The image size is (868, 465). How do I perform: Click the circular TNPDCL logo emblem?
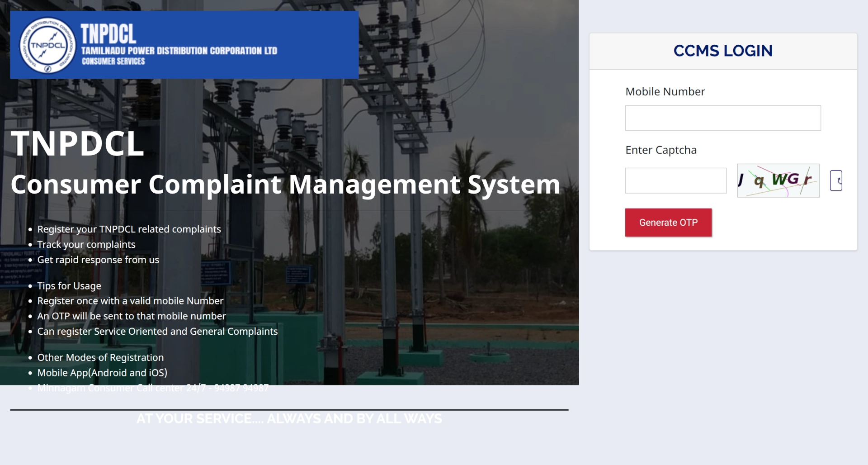[x=47, y=45]
